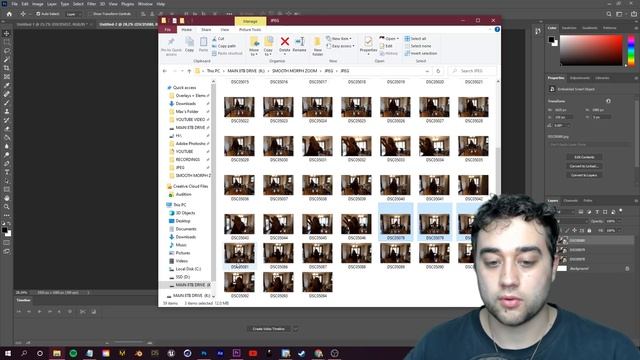Select the Type tool
Screen dimensions: 640x360
[x=7, y=172]
